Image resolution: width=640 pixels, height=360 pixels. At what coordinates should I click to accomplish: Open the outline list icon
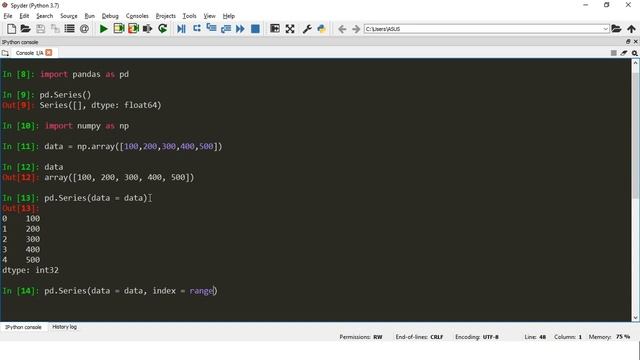pyautogui.click(x=69, y=29)
